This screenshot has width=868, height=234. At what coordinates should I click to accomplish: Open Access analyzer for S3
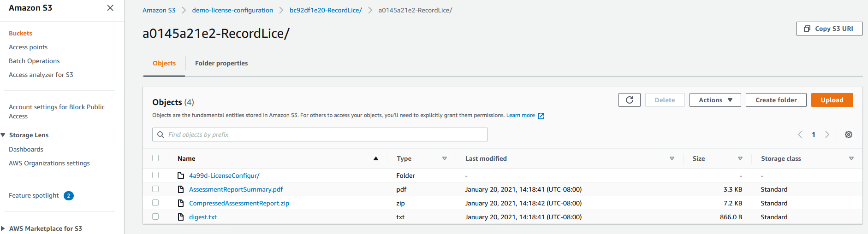coord(41,75)
